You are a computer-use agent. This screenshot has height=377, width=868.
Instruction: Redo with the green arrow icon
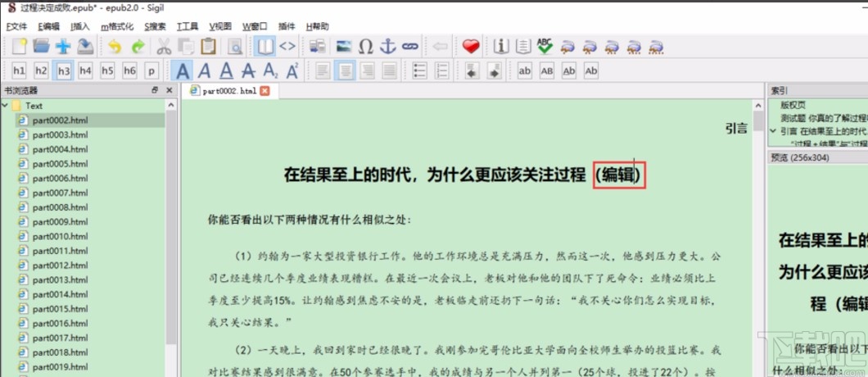coord(138,47)
